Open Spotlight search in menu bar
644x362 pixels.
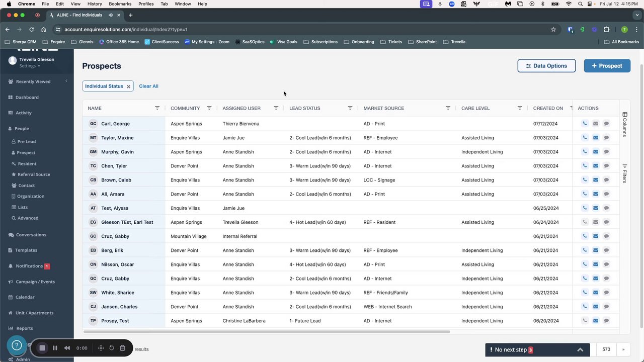coord(580,4)
